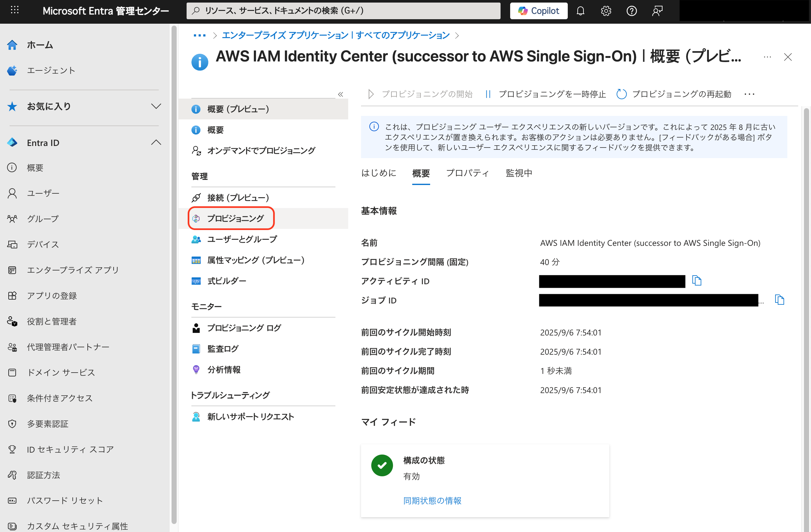Open the settings gear

606,11
